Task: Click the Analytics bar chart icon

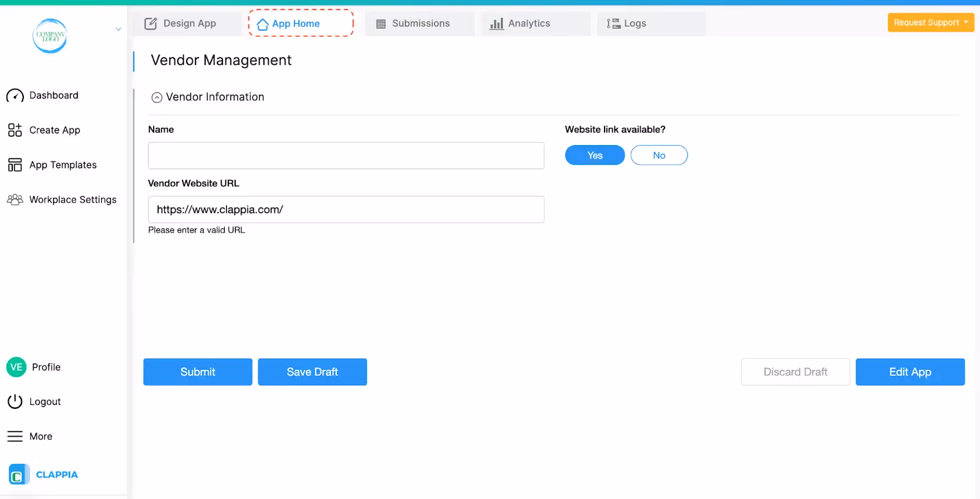Action: (497, 23)
